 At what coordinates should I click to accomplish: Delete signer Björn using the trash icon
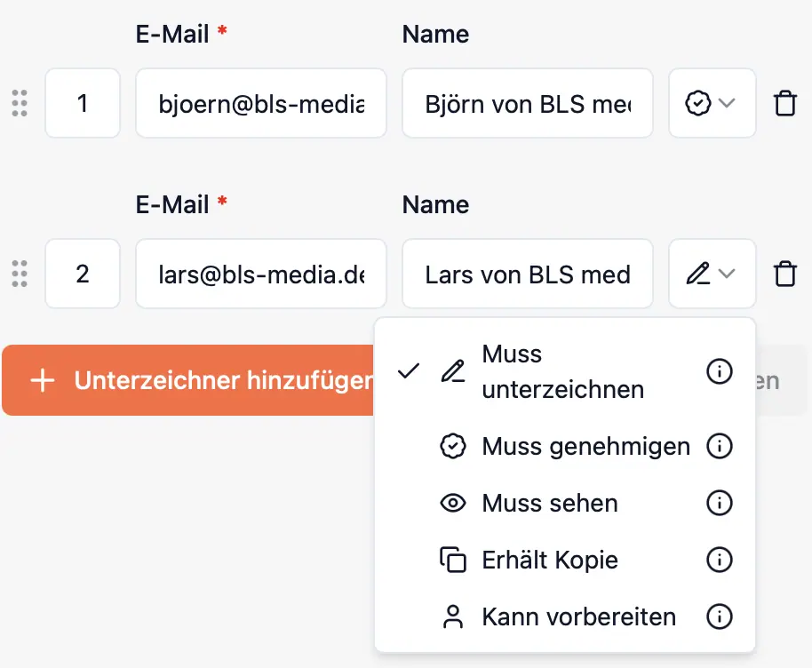[784, 103]
